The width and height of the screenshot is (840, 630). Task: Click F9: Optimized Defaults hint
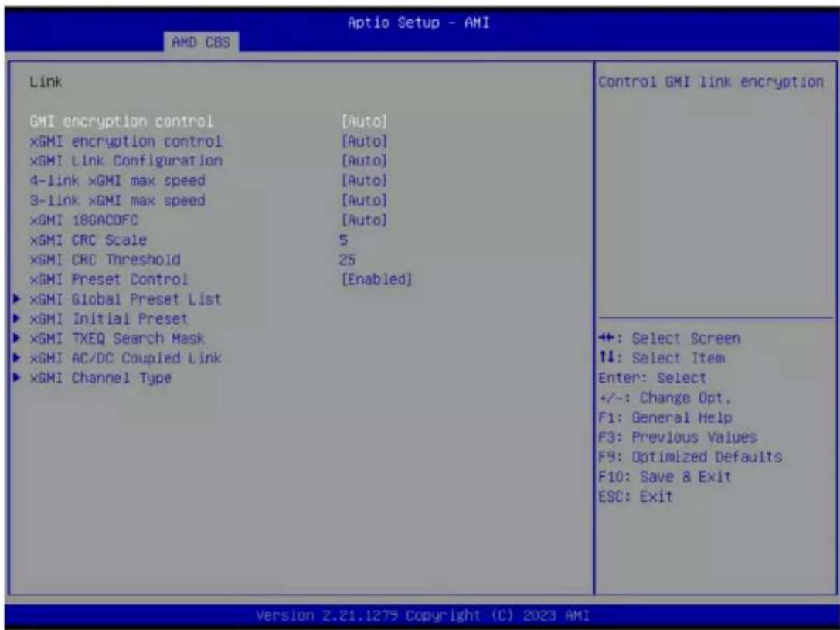click(x=691, y=457)
